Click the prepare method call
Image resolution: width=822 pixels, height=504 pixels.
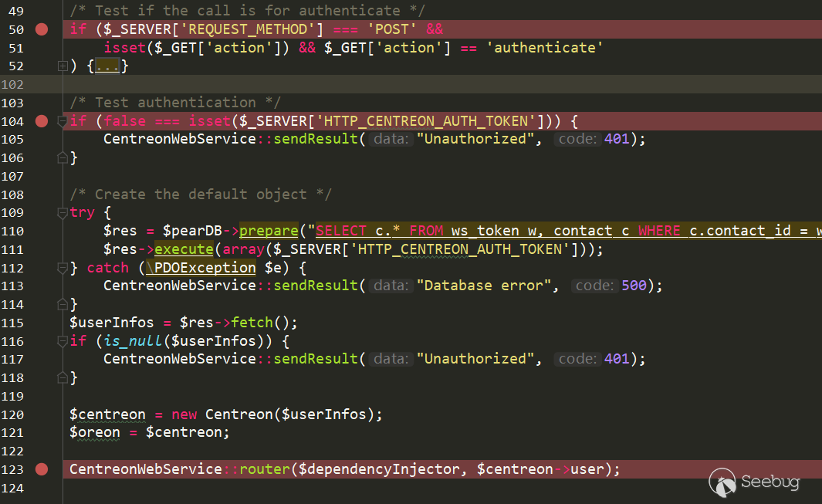tap(269, 231)
